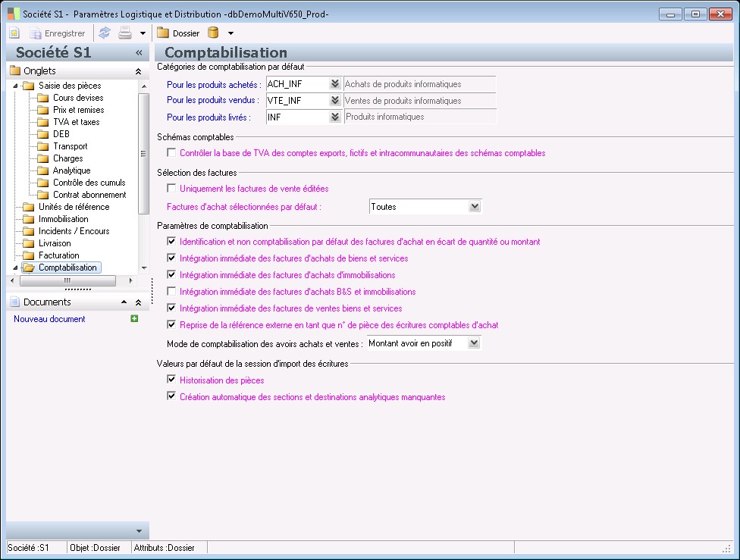The width and height of the screenshot is (740, 560).
Task: Click the yellow database cylinder icon
Action: pyautogui.click(x=213, y=33)
